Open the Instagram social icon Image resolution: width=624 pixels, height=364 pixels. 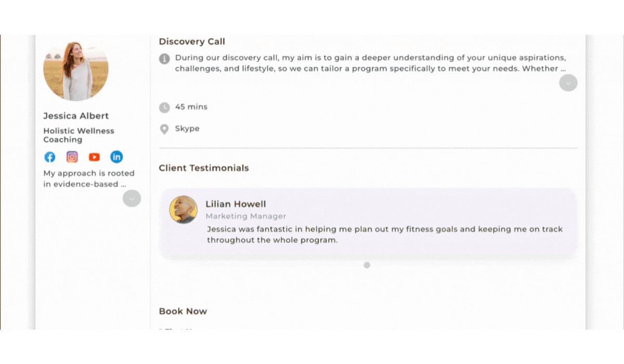point(72,157)
